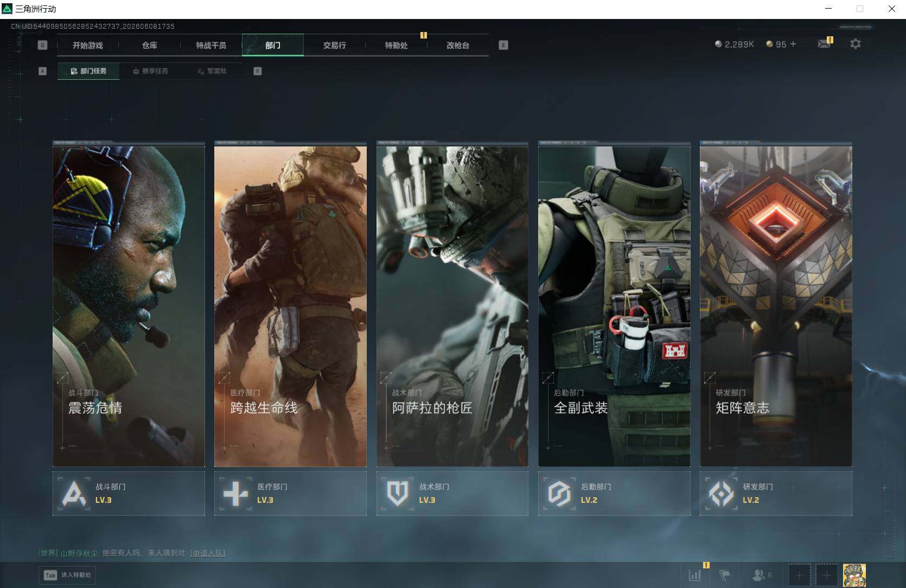Click the 申请入队 link in chat
The width and height of the screenshot is (906, 588).
click(x=208, y=553)
